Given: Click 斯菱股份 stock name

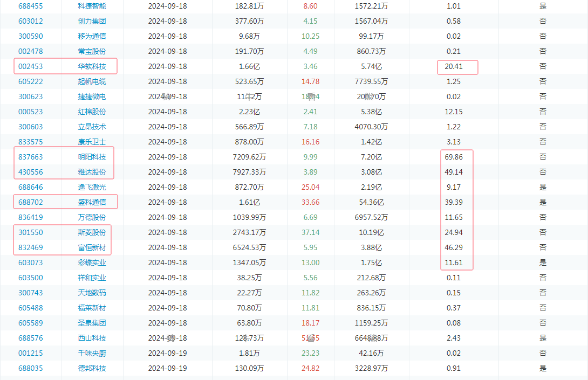Looking at the screenshot, I should 92,232.
